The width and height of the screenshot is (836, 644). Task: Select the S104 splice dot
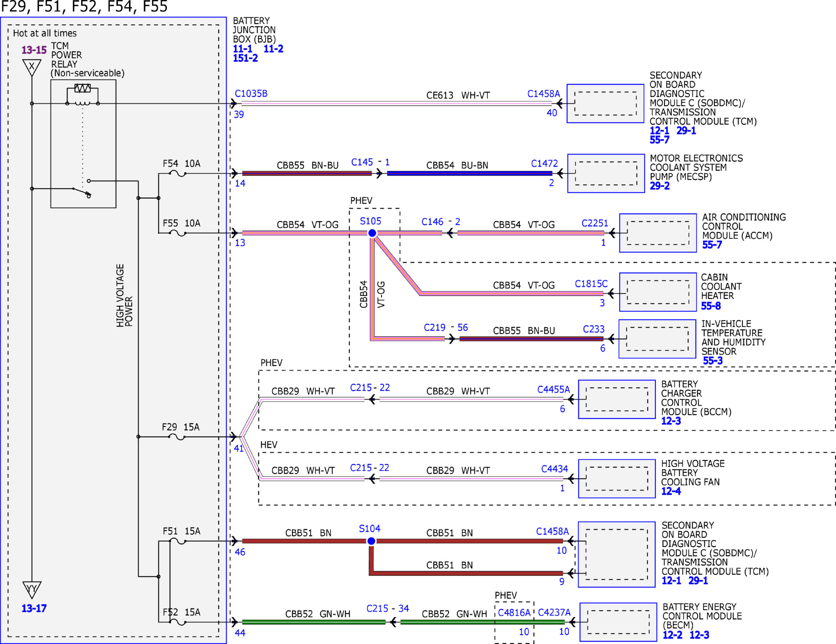click(x=371, y=541)
